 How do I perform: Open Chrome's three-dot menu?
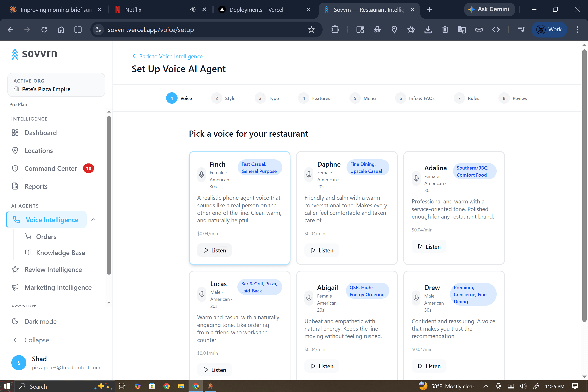click(x=577, y=30)
